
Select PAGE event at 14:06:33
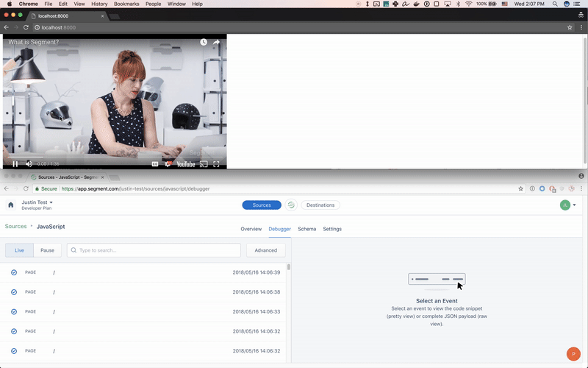(x=143, y=311)
